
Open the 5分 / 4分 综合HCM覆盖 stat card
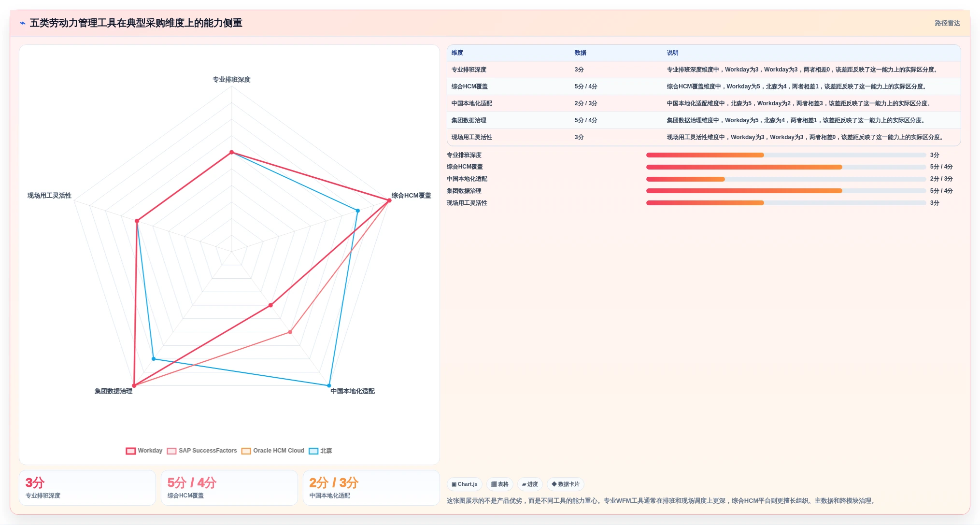229,488
